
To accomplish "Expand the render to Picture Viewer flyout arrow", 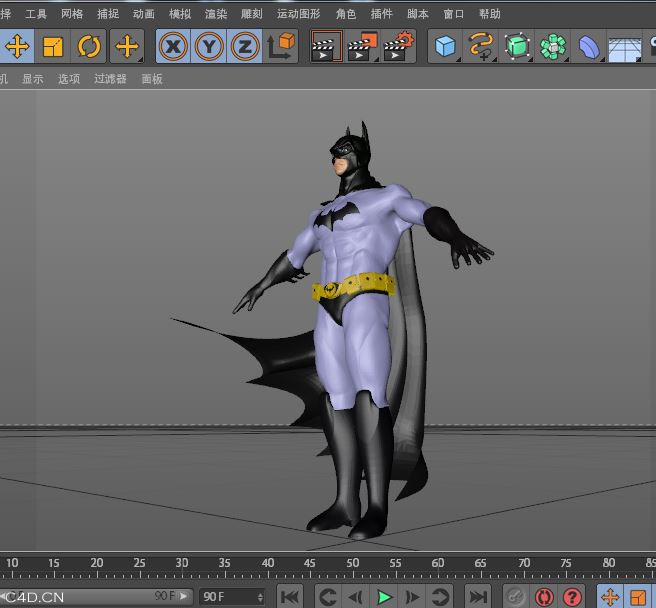I will [x=376, y=60].
